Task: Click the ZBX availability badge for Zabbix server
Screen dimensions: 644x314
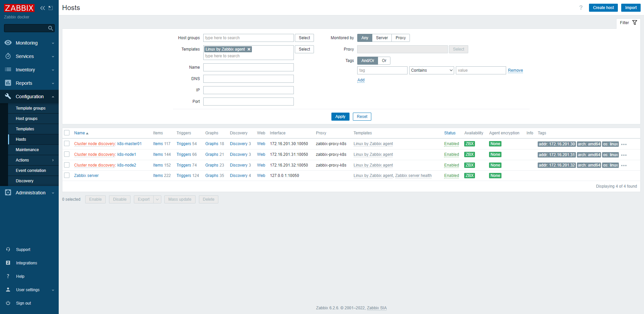Action: click(469, 176)
